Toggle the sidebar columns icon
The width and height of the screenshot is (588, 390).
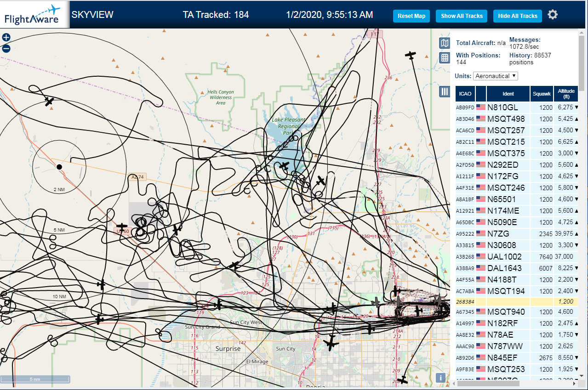pyautogui.click(x=445, y=91)
